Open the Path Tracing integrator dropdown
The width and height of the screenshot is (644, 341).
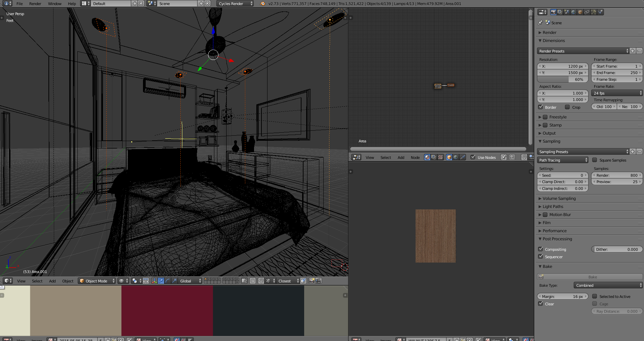point(563,160)
